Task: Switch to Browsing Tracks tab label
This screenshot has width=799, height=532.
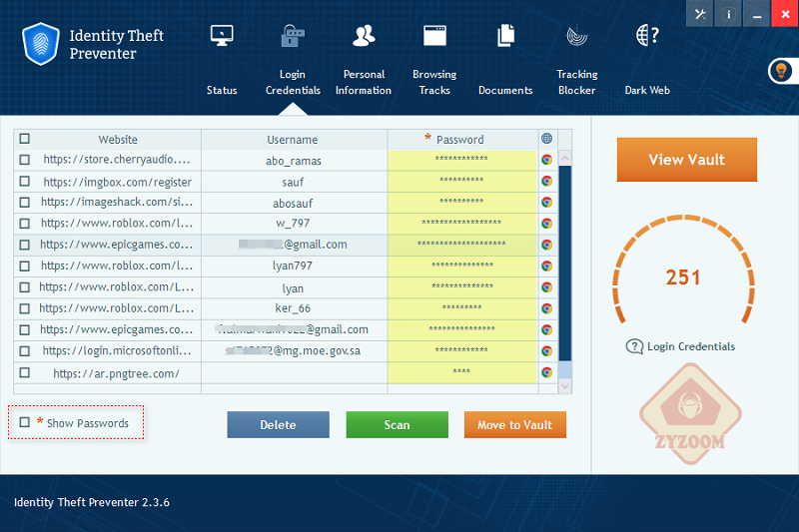Action: [434, 82]
